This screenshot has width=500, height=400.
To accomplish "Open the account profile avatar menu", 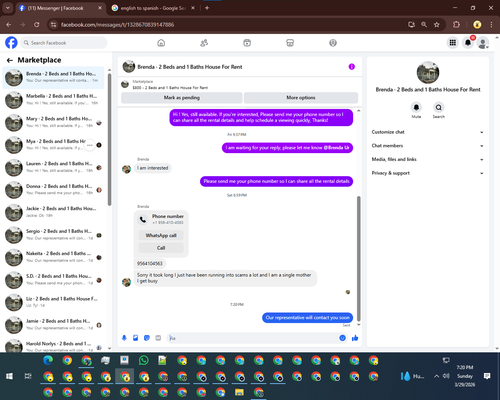I will (x=483, y=43).
